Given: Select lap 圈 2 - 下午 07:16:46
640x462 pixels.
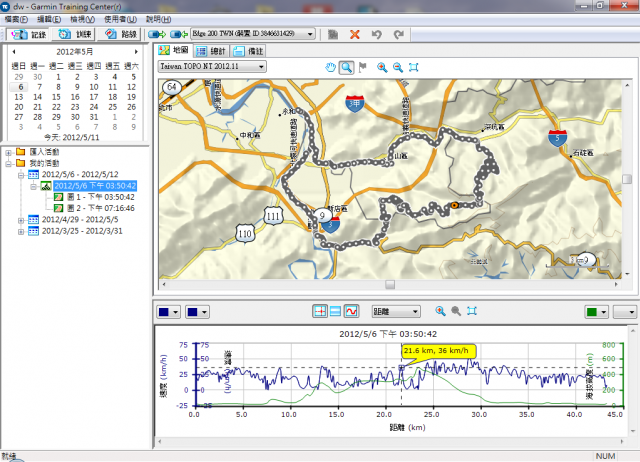Looking at the screenshot, I should coord(100,208).
